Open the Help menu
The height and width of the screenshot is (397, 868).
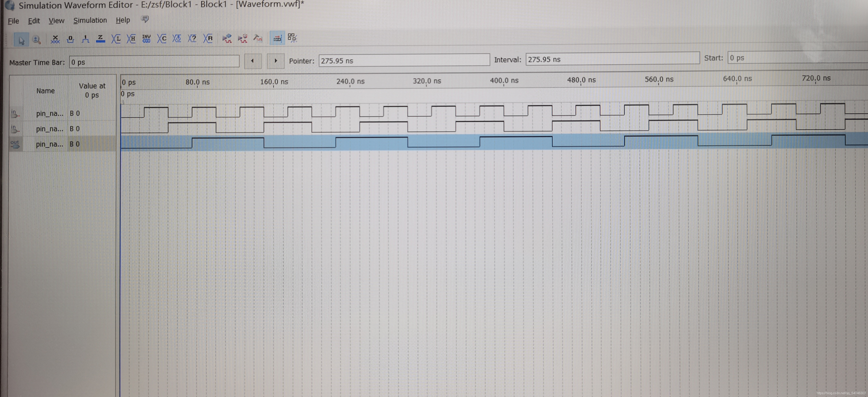coord(123,20)
